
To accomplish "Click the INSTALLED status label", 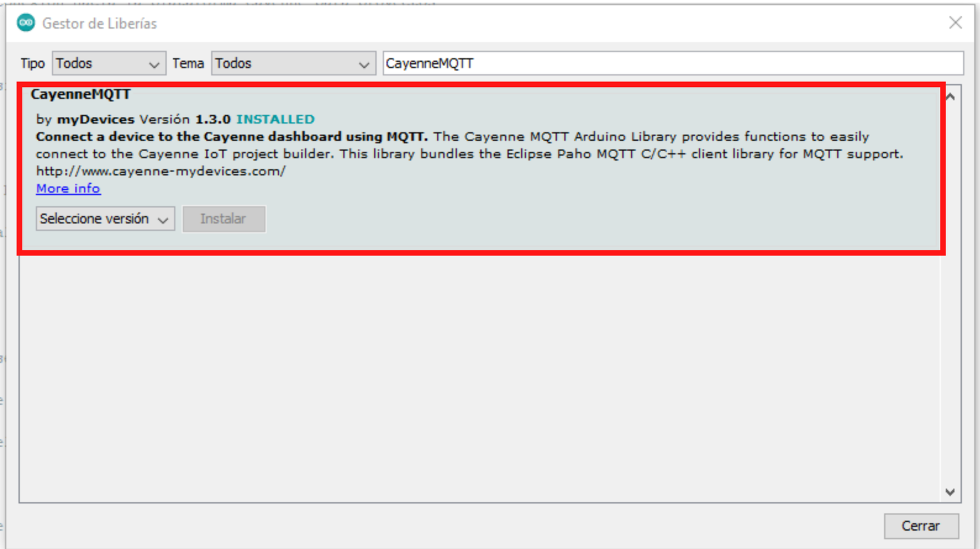I will click(275, 119).
